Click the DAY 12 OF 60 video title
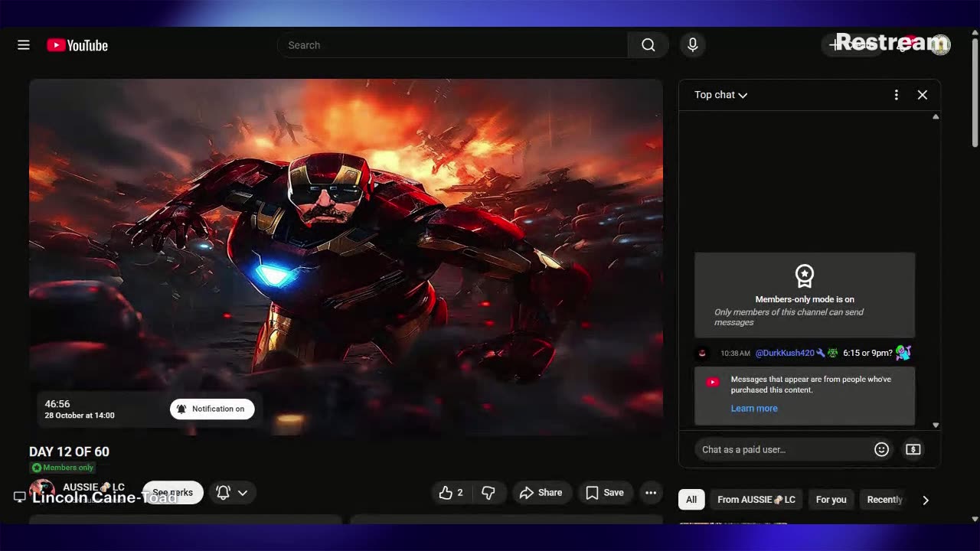The width and height of the screenshot is (980, 551). pos(69,452)
